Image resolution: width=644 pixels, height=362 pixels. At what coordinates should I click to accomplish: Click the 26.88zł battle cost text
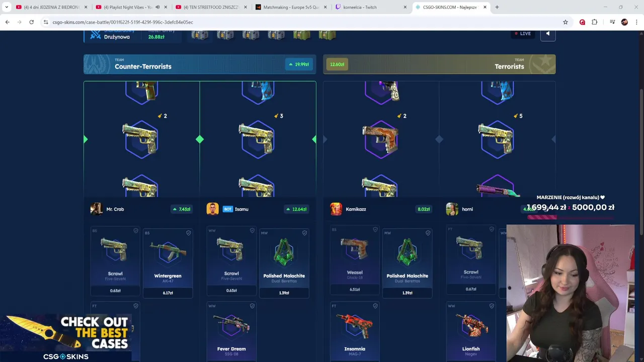point(156,37)
